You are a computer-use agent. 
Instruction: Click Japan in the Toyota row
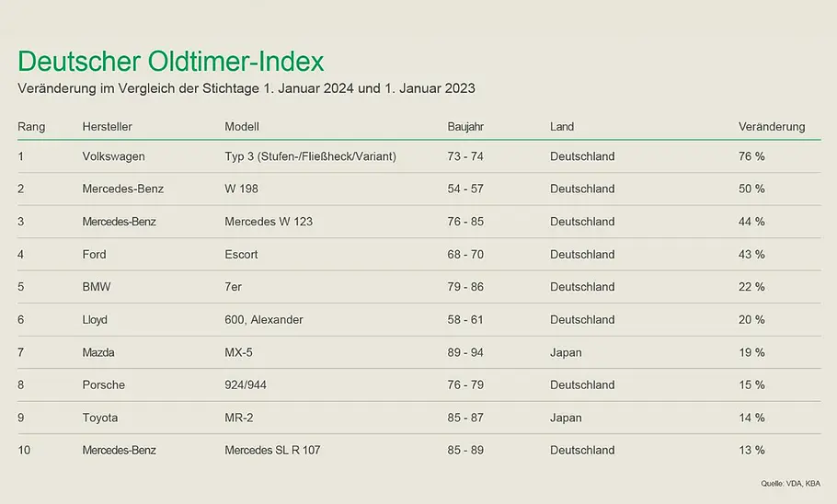pyautogui.click(x=566, y=418)
